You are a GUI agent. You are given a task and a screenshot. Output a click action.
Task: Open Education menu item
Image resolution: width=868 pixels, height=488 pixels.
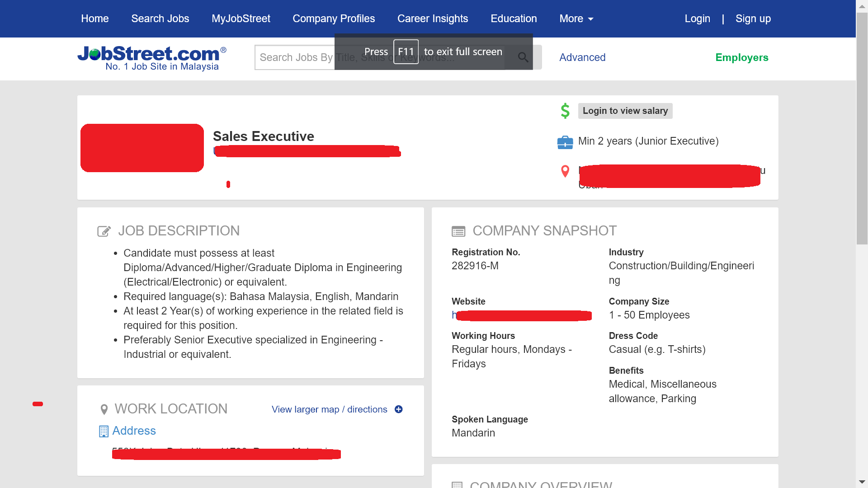[514, 19]
